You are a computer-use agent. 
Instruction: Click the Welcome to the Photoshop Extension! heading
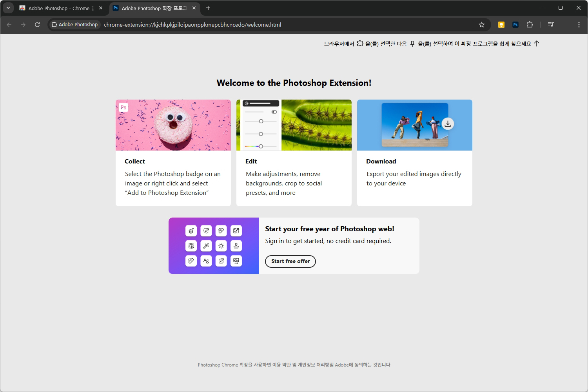coord(294,83)
